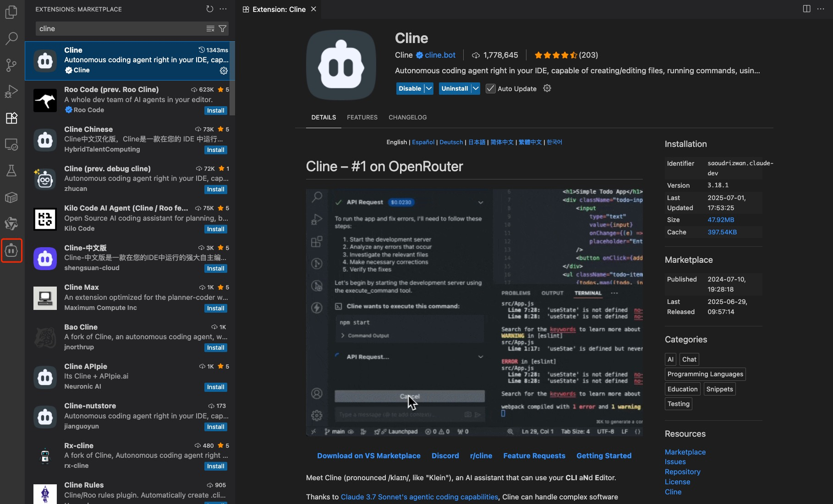Viewport: 833px width, 504px height.
Task: Open Issues under Resources
Action: point(675,461)
